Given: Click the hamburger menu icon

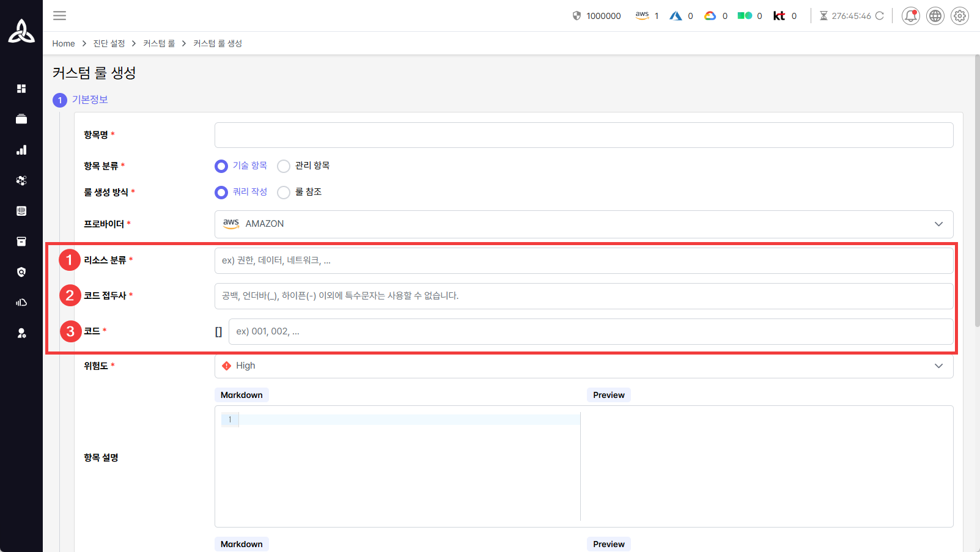Looking at the screenshot, I should pos(59,16).
